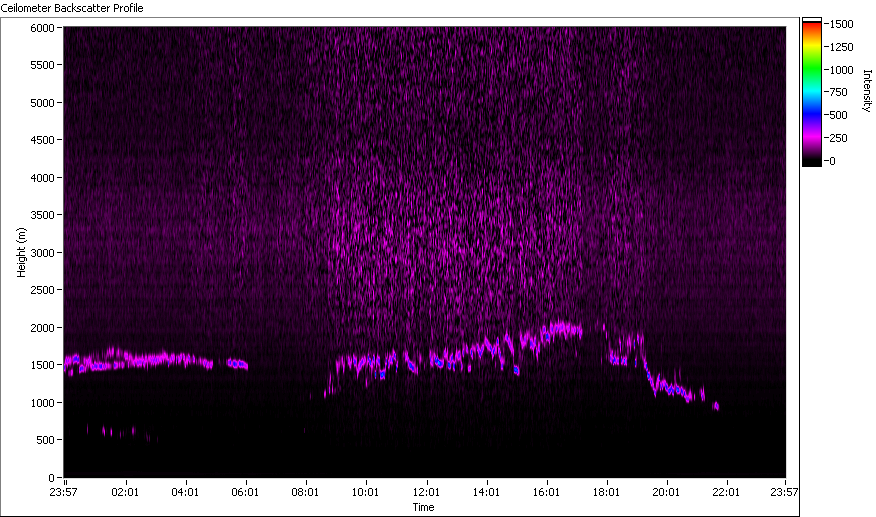The width and height of the screenshot is (876, 517).
Task: Click the Intensity legend title
Action: coord(867,91)
